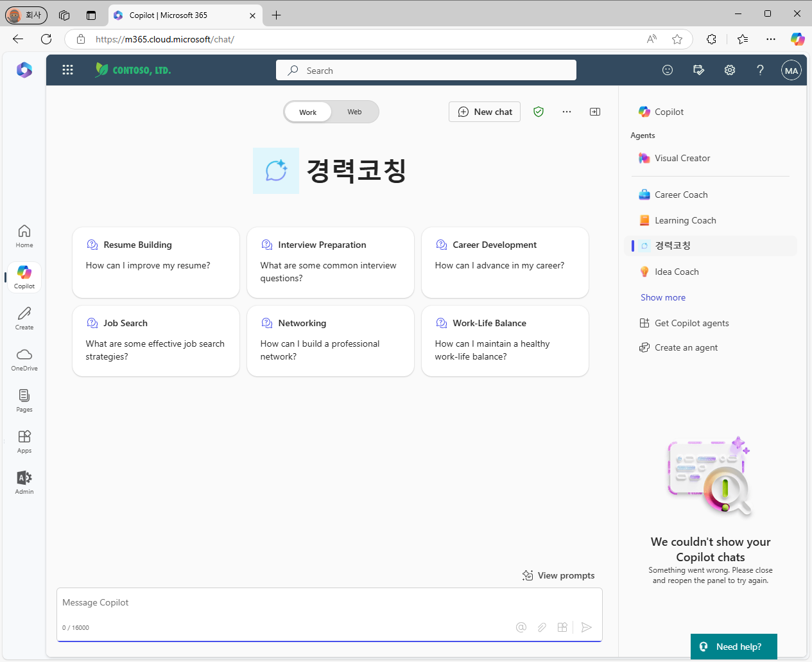The width and height of the screenshot is (812, 662).
Task: Open the MA account profile menu
Action: tap(791, 71)
